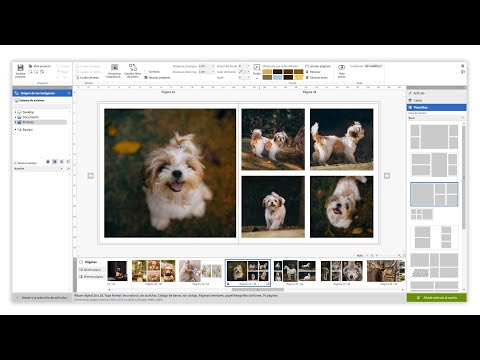Image resolution: width=480 pixels, height=360 pixels.
Task: Switch to the Capas tab
Action: 436,100
